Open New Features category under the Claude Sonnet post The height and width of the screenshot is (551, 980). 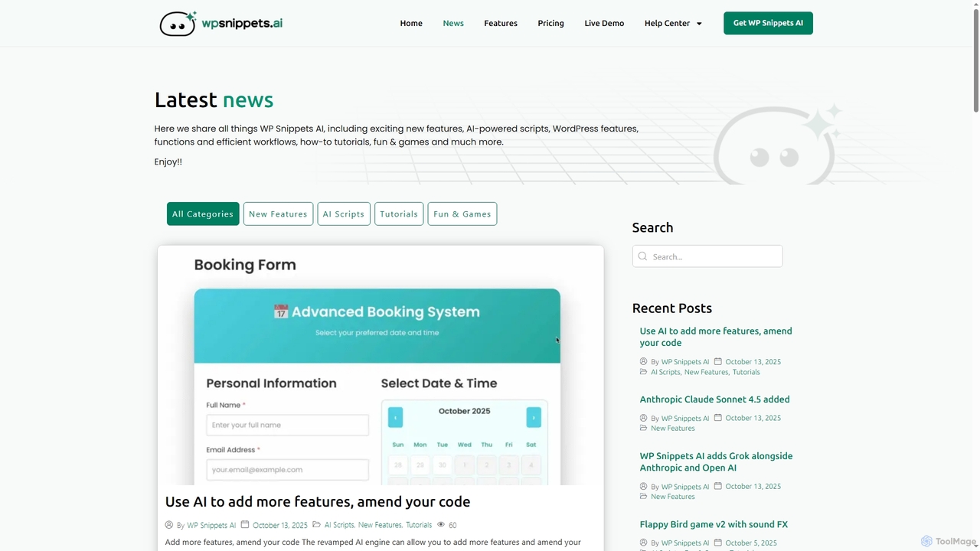[673, 428]
